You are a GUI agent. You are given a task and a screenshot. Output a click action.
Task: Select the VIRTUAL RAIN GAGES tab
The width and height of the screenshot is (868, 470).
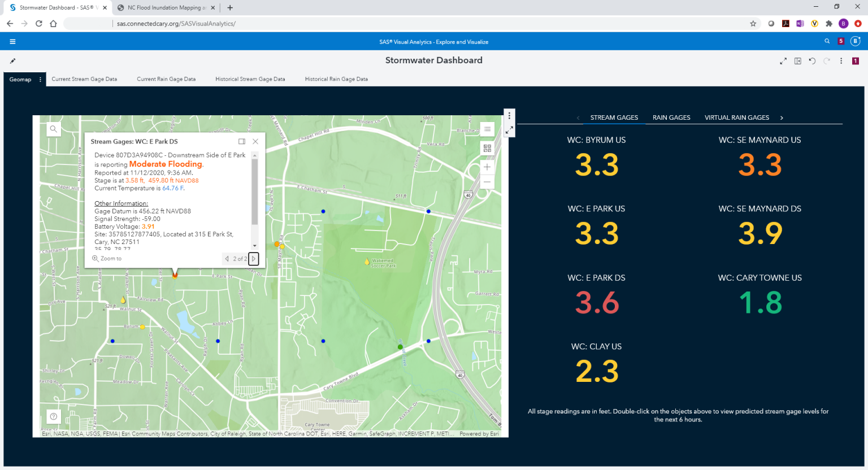[737, 117]
